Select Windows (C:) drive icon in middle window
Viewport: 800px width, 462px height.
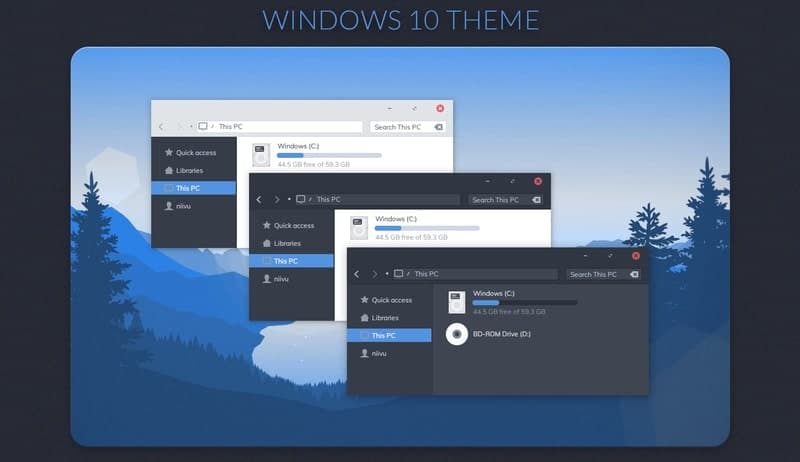point(359,227)
